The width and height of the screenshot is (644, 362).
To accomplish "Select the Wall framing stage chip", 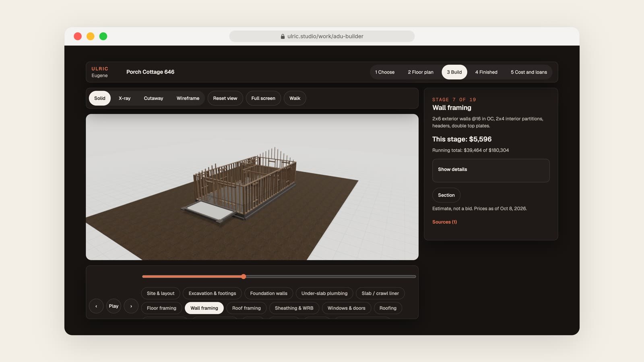I will coord(204,308).
